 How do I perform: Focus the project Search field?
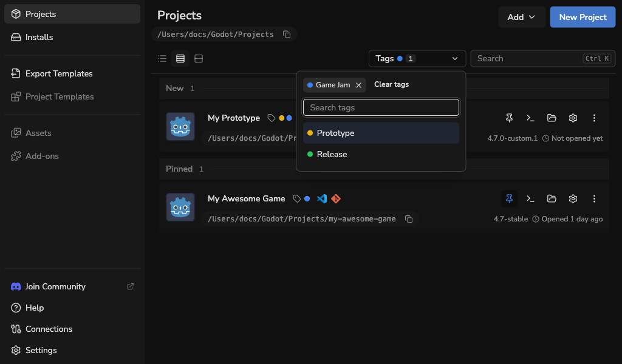click(542, 59)
